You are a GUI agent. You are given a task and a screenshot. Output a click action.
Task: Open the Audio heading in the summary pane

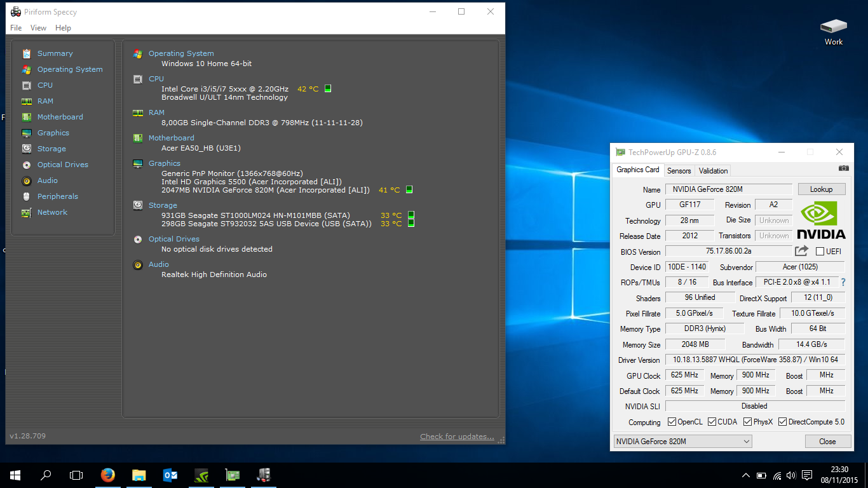[159, 264]
